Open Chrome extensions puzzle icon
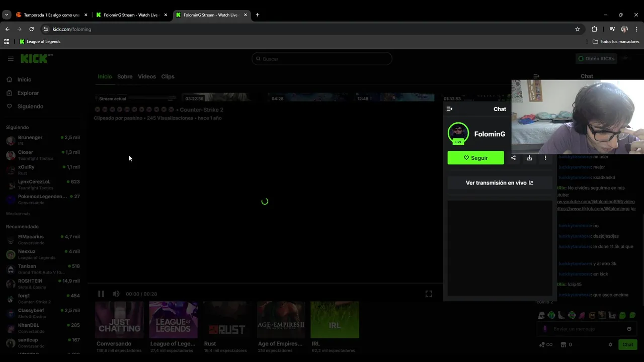Screen dimensions: 644x362 594,29
